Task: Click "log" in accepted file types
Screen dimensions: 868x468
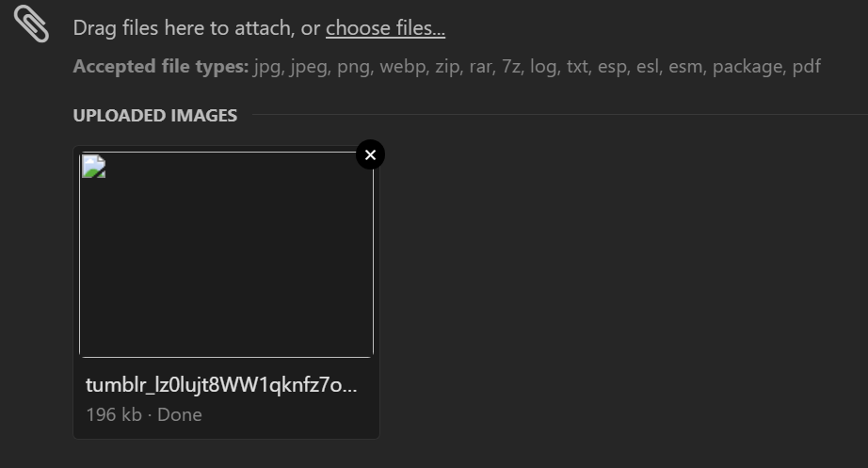Action: tap(543, 67)
